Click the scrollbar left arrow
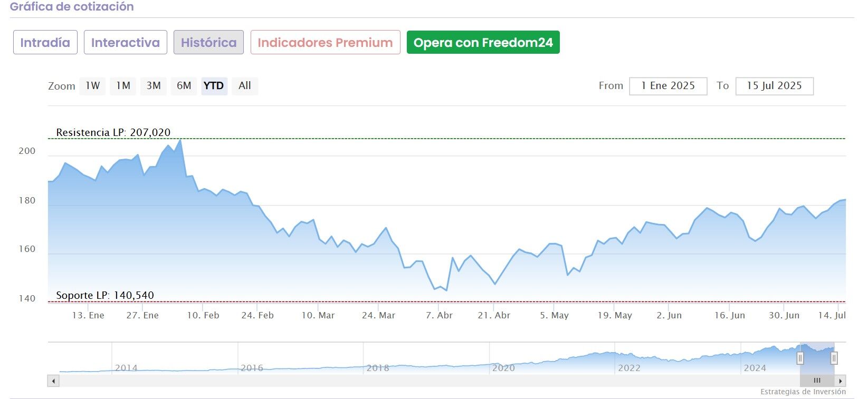Screen dimensions: 868x399 tap(53, 381)
